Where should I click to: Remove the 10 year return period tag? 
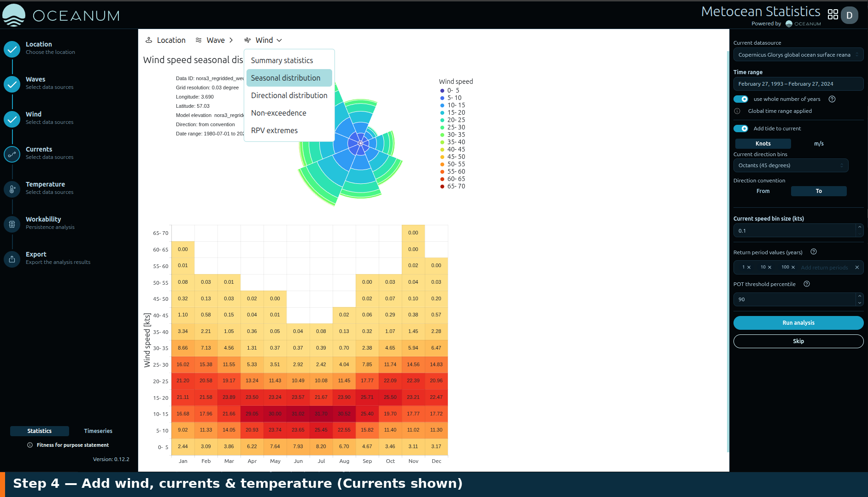tap(769, 267)
